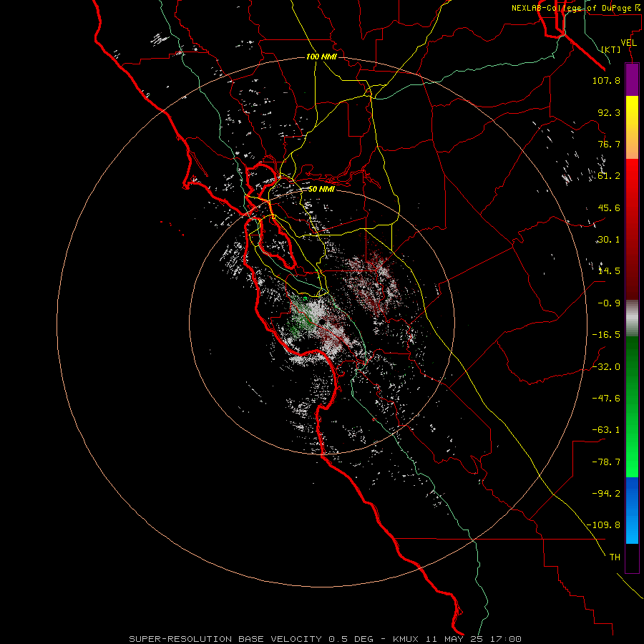Click the SUPER-RESOLUTION BASE VELOCITY caption text

225,639
